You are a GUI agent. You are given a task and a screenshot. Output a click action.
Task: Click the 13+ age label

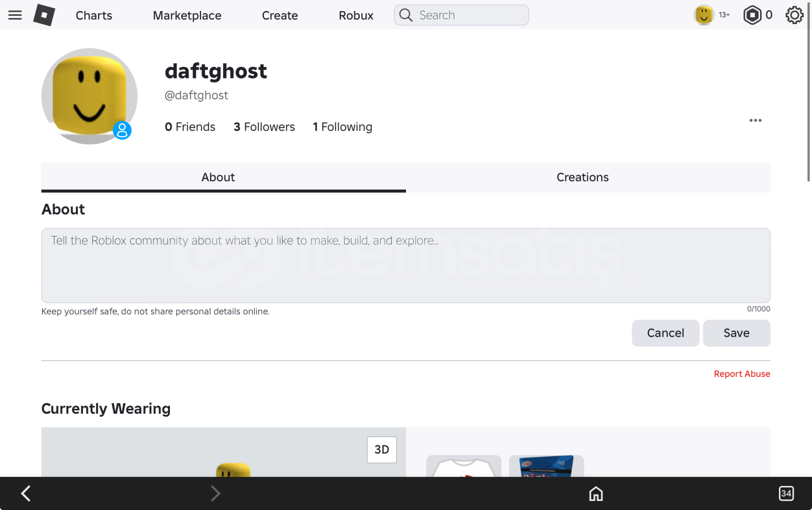(x=724, y=15)
